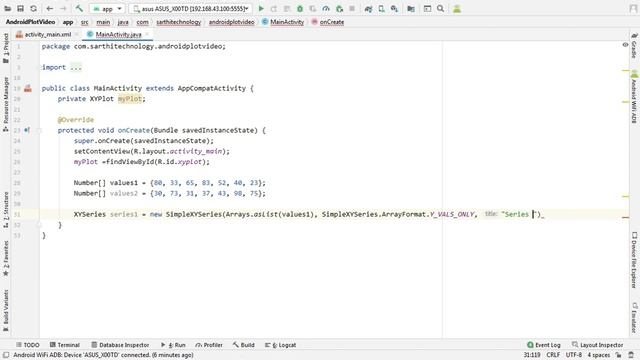Sync files with the refresh icon
The width and height of the screenshot is (640, 360).
click(x=33, y=9)
